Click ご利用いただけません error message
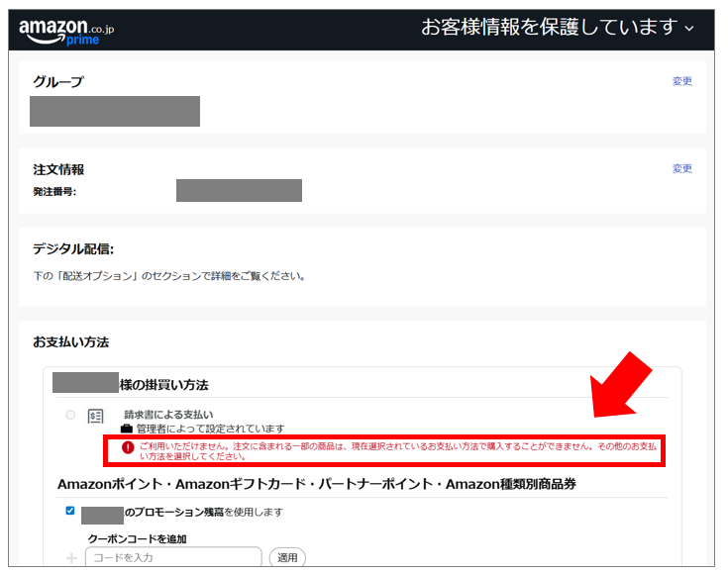 [x=398, y=451]
